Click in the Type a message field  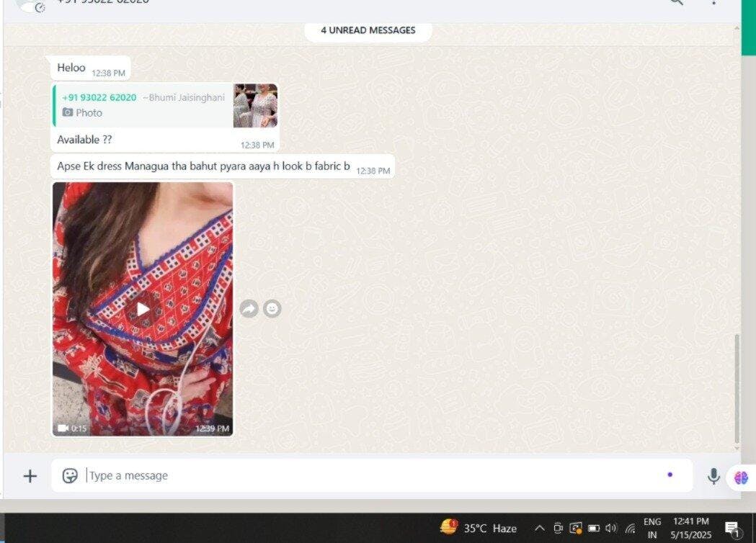click(x=360, y=476)
